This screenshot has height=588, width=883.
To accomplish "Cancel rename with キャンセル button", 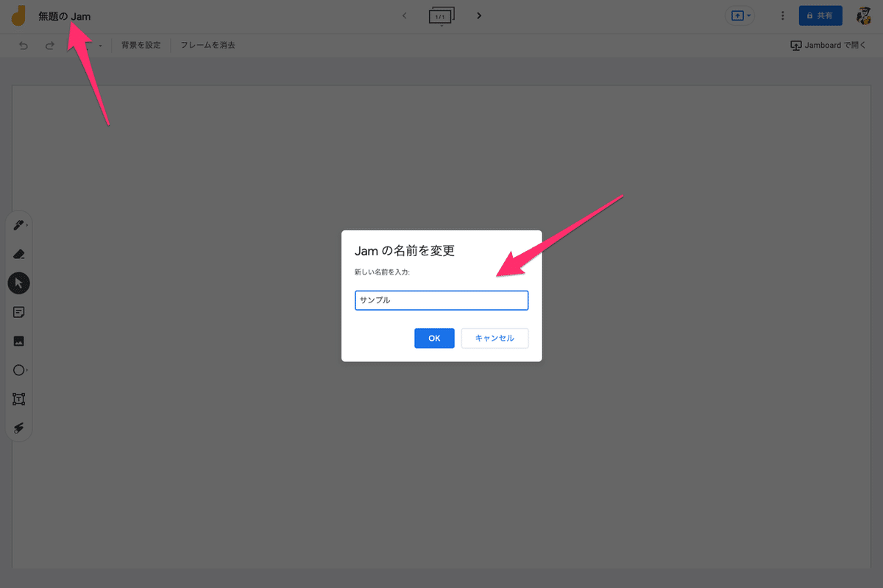I will click(494, 338).
